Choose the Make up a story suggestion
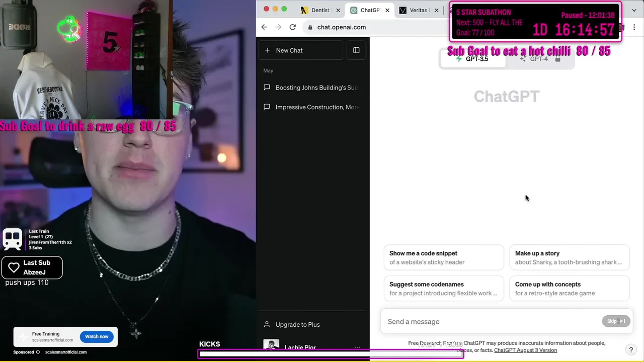 tap(569, 257)
